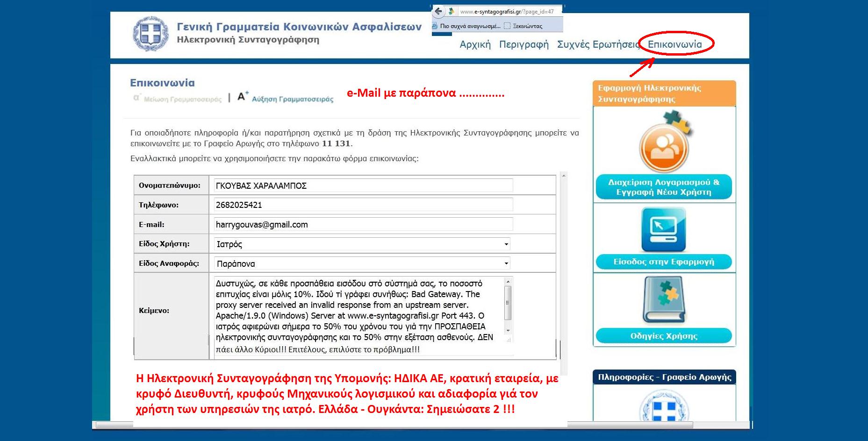Click the E-mail input field
The width and height of the screenshot is (868, 441).
363,224
